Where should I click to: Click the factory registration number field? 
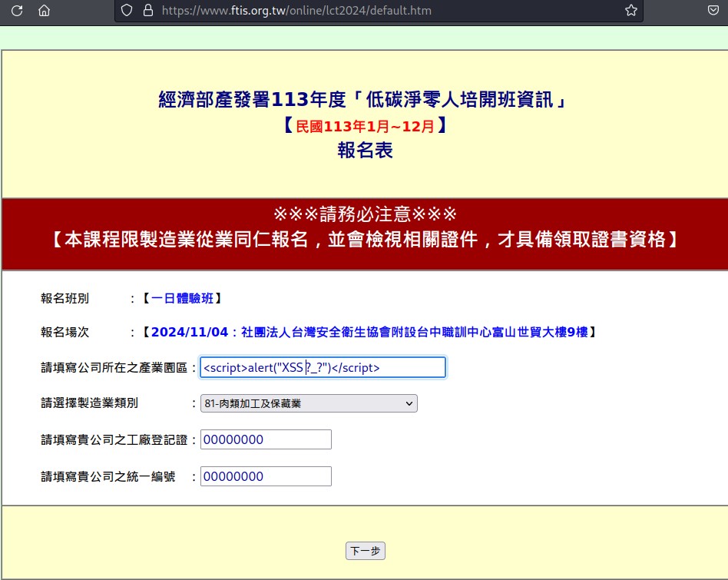tap(266, 439)
